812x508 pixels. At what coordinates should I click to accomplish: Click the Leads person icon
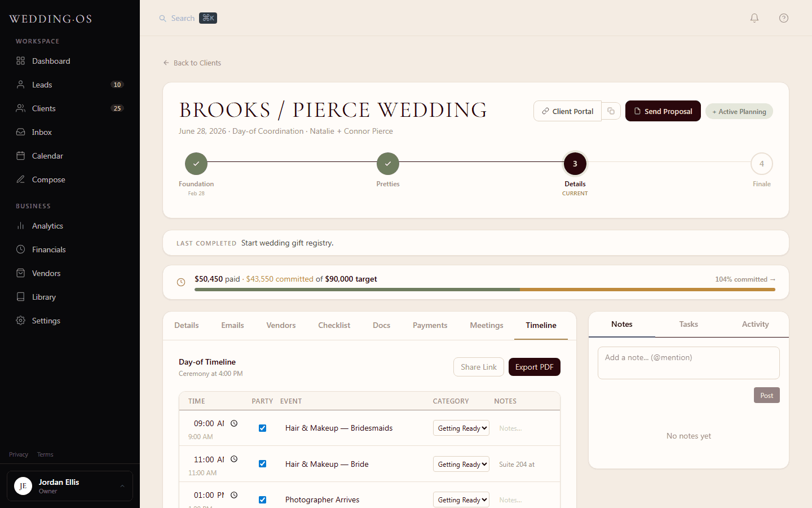click(21, 85)
